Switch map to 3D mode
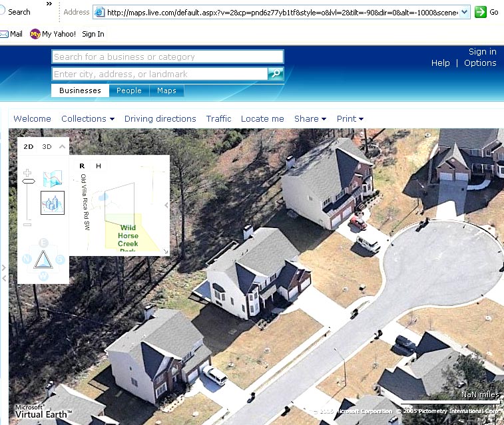 click(47, 147)
